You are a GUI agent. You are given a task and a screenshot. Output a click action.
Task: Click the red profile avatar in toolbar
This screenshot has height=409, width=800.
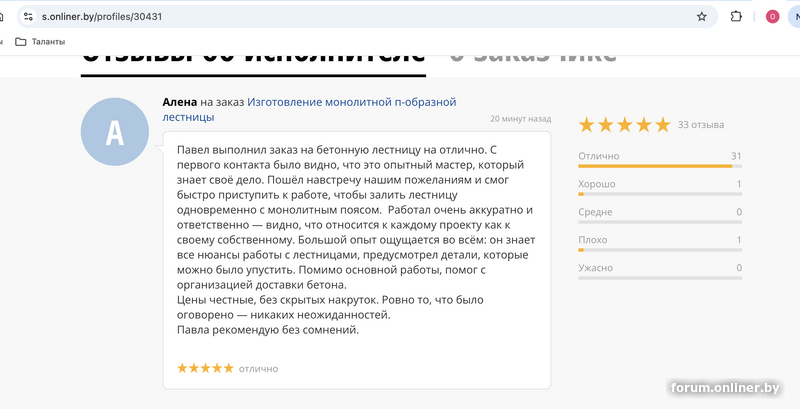coord(772,16)
